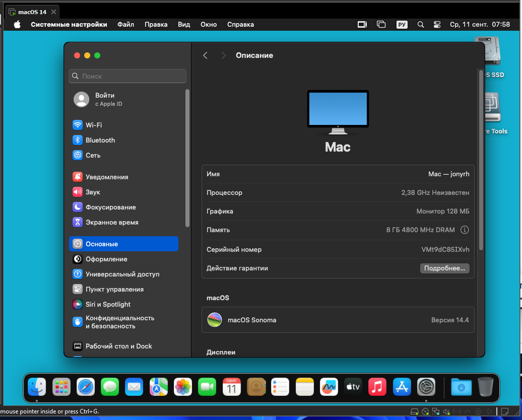Select Сеть in the sidebar
The image size is (522, 420).
coord(123,155)
